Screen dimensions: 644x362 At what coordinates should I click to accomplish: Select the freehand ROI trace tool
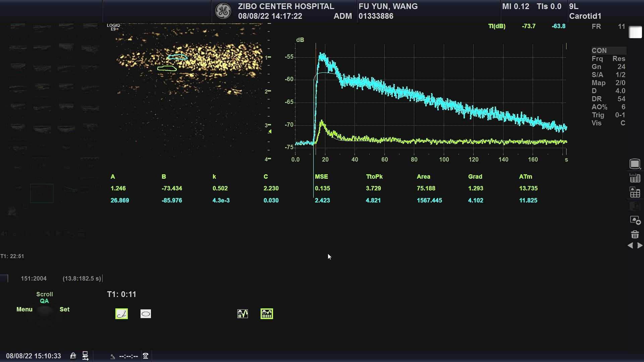[121, 314]
